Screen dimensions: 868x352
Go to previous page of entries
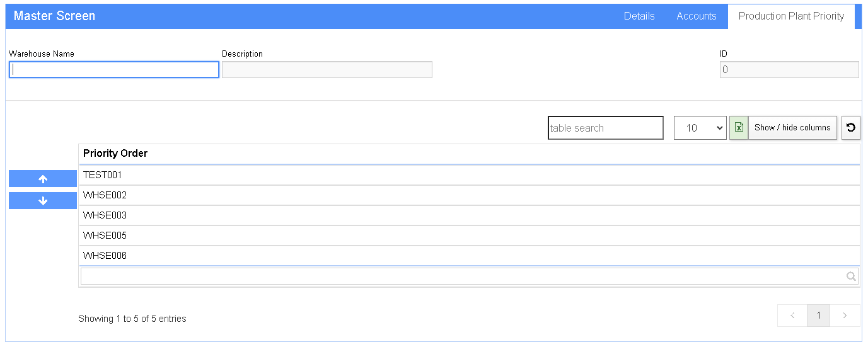click(x=792, y=315)
